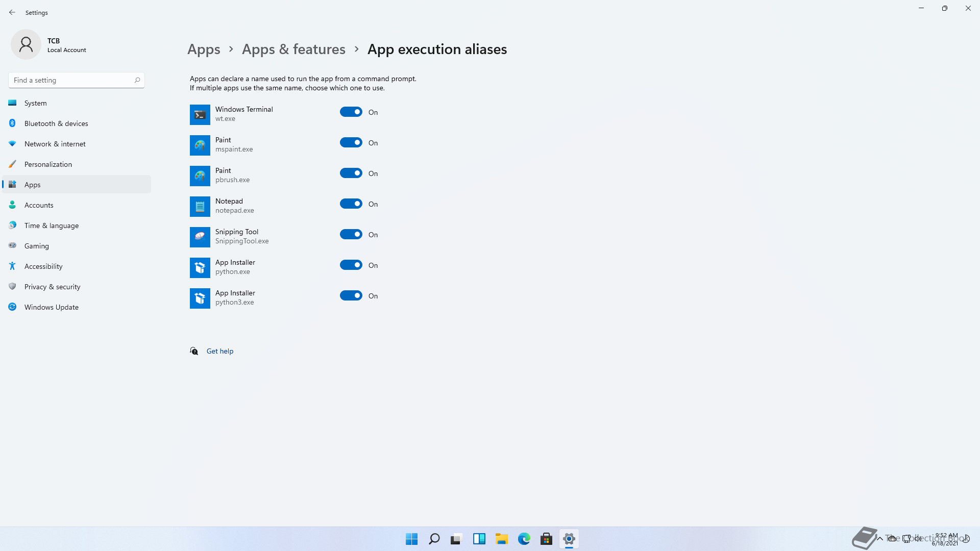The width and height of the screenshot is (980, 551).
Task: Disable the pbrush.exe alias toggle
Action: click(351, 173)
